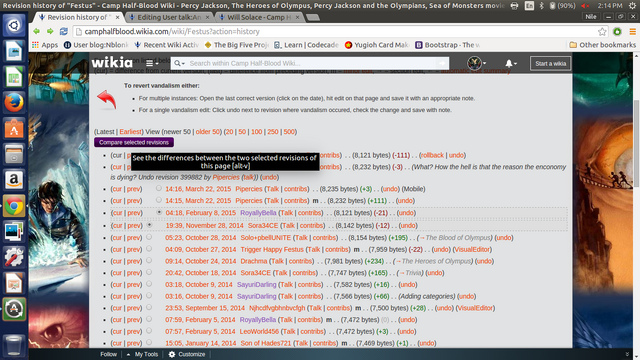Viewport: 640px width, 360px height.
Task: Reload the page with refresh icon
Action: [x=64, y=31]
